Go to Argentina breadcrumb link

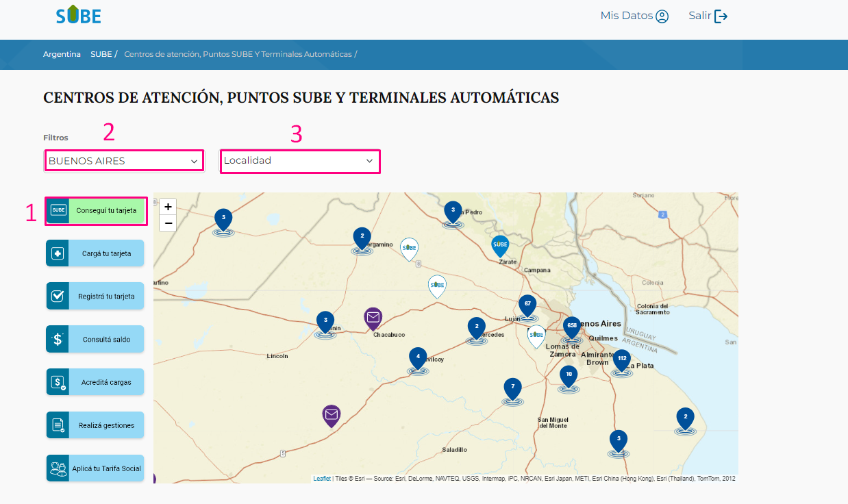62,54
